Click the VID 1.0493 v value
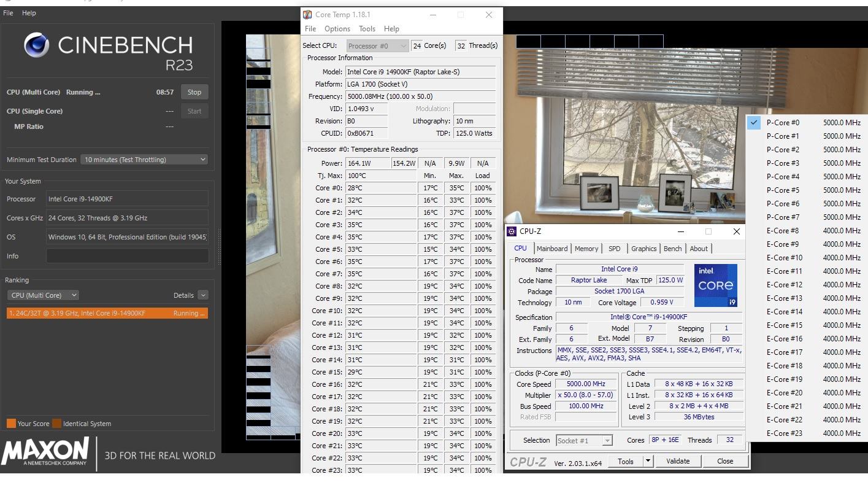Image resolution: width=868 pixels, height=493 pixels. (367, 109)
